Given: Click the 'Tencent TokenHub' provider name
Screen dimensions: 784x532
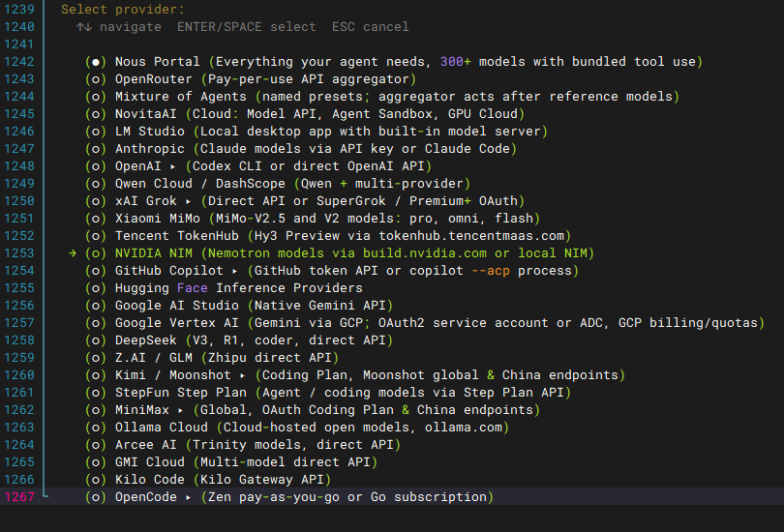Looking at the screenshot, I should [x=177, y=236].
